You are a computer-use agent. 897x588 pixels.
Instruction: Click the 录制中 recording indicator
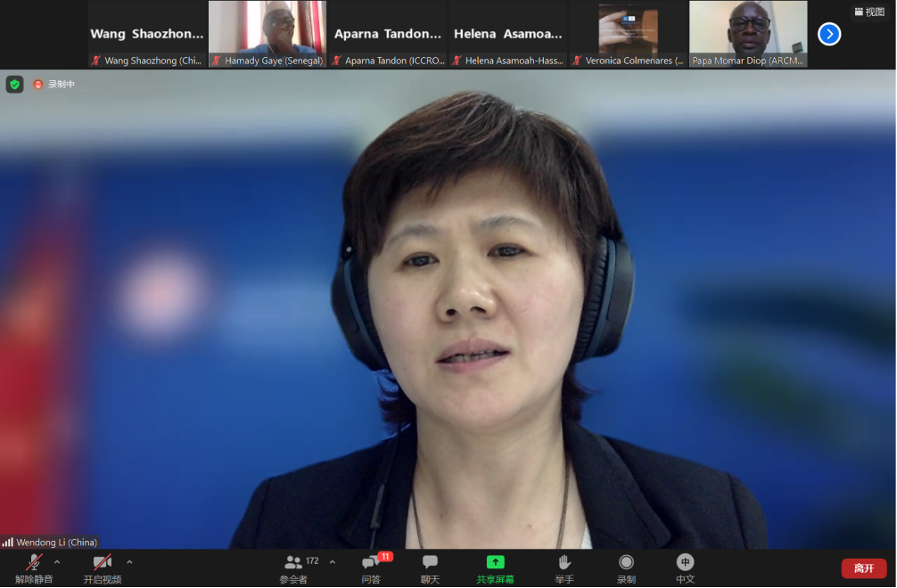click(54, 85)
